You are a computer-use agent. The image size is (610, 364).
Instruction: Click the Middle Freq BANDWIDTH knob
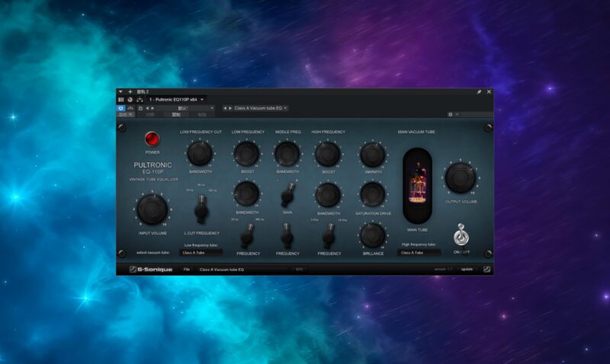(287, 154)
